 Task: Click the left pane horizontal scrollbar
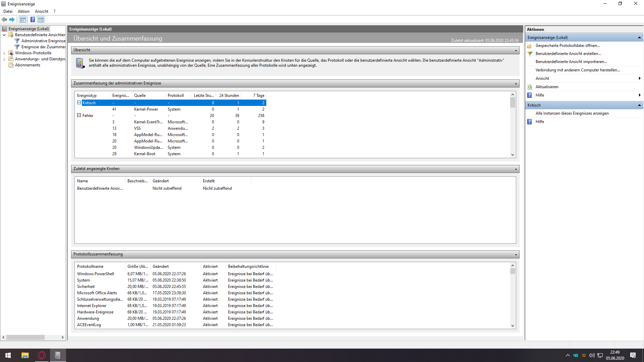coord(25,337)
